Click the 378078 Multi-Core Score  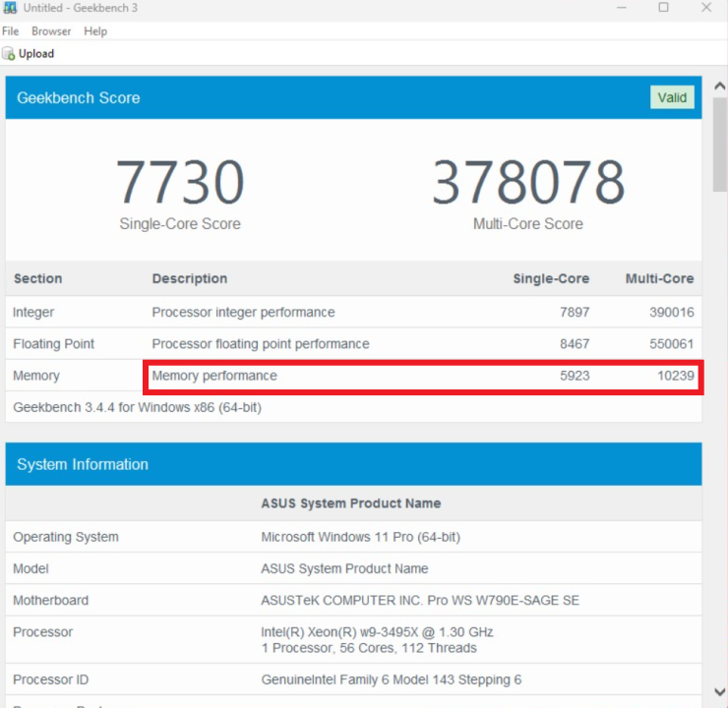[x=528, y=183]
